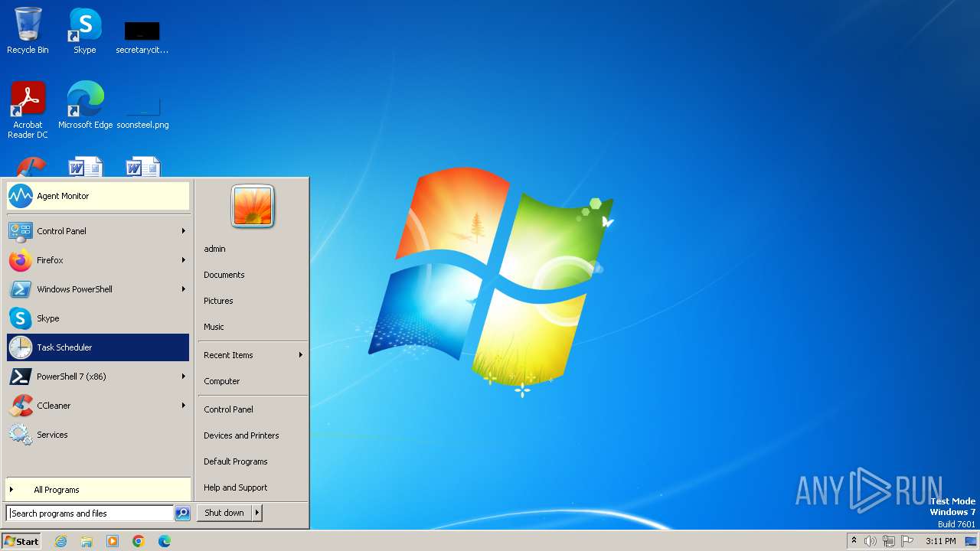Viewport: 980px width, 551px height.
Task: Open Shut down options arrow
Action: pyautogui.click(x=257, y=513)
